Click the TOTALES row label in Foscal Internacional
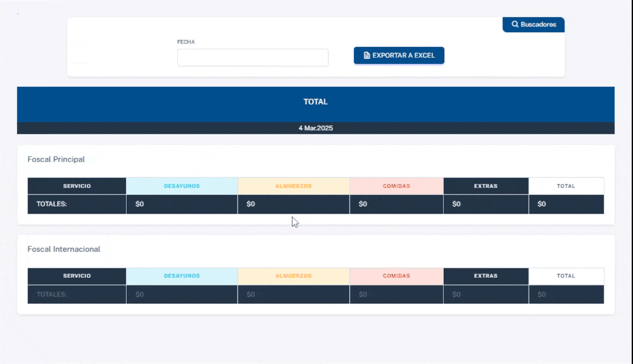Viewport: 633px width, 364px height. 52,294
